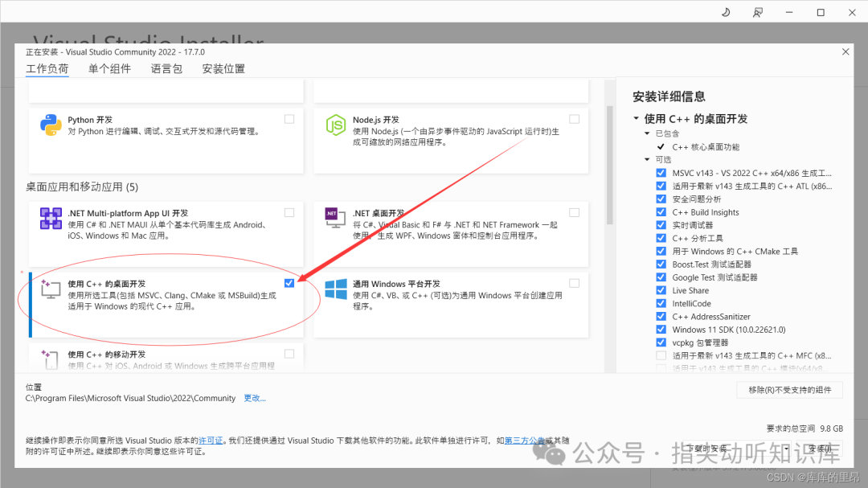Click the .NET 桌面开发 monitor icon
The image size is (868, 488).
pos(335,218)
